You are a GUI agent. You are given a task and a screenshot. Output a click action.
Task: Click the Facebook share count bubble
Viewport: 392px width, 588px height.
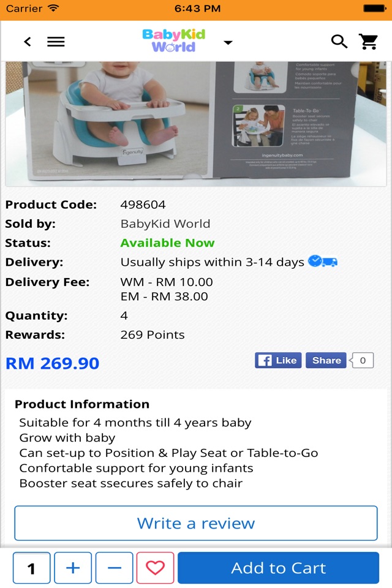[x=361, y=360]
